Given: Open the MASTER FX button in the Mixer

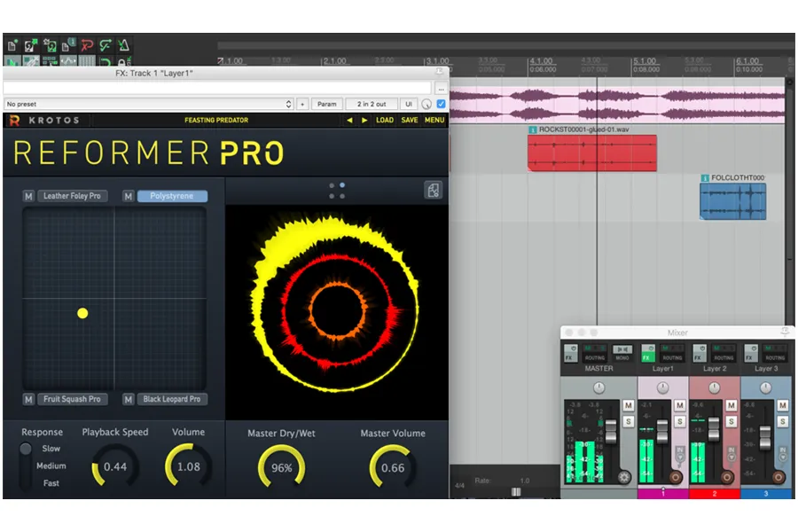Looking at the screenshot, I should pyautogui.click(x=570, y=354).
